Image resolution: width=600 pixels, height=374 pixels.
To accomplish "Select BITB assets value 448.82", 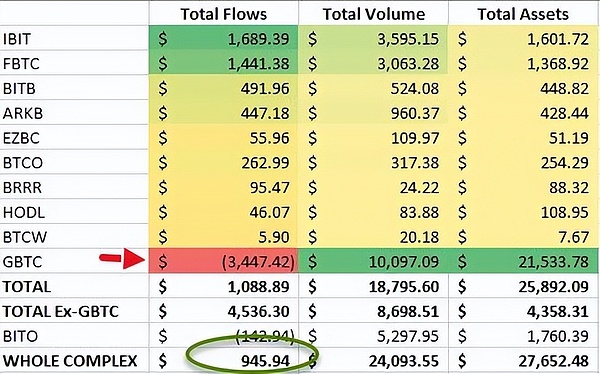I will [x=564, y=89].
